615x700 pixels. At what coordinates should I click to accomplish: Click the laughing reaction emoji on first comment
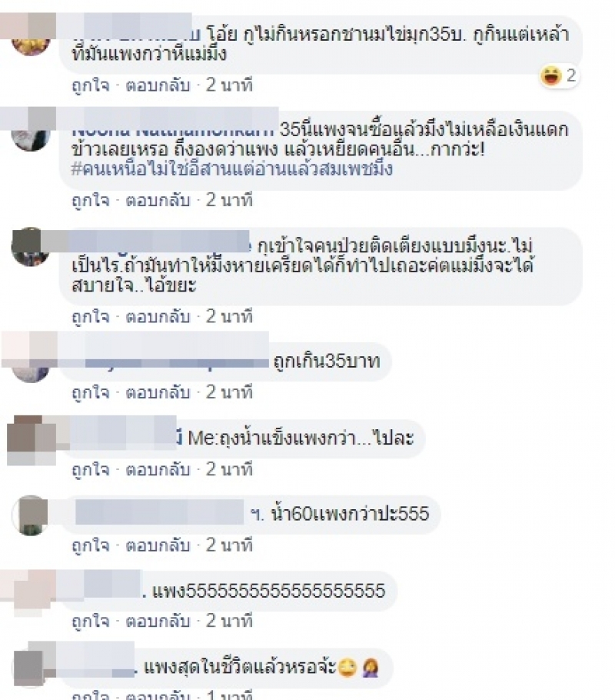550,75
